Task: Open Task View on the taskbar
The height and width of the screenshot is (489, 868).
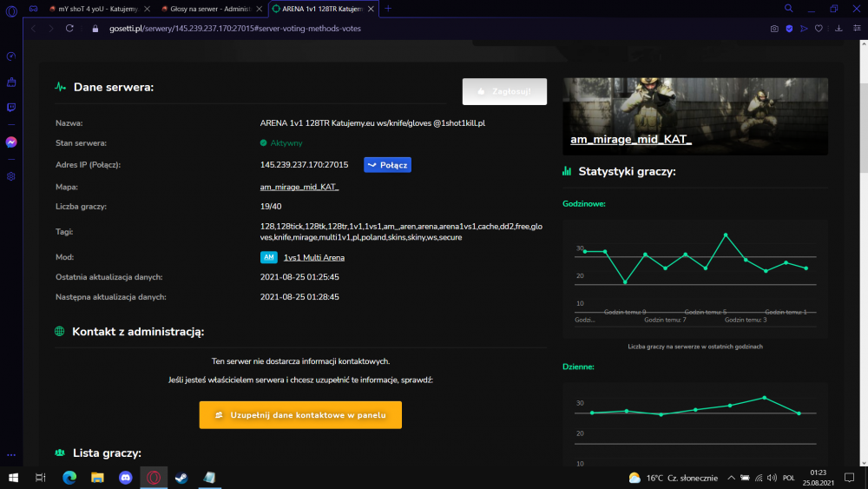Action: (x=41, y=478)
